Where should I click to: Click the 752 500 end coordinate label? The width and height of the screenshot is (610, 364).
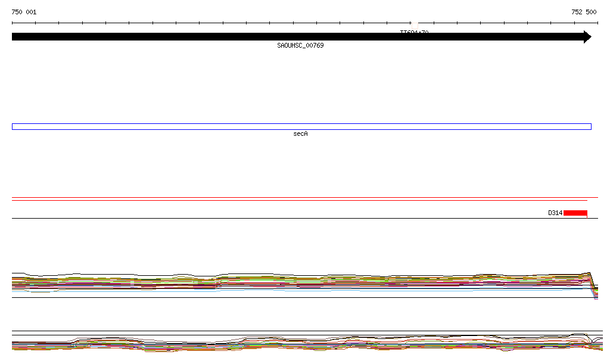pos(584,12)
